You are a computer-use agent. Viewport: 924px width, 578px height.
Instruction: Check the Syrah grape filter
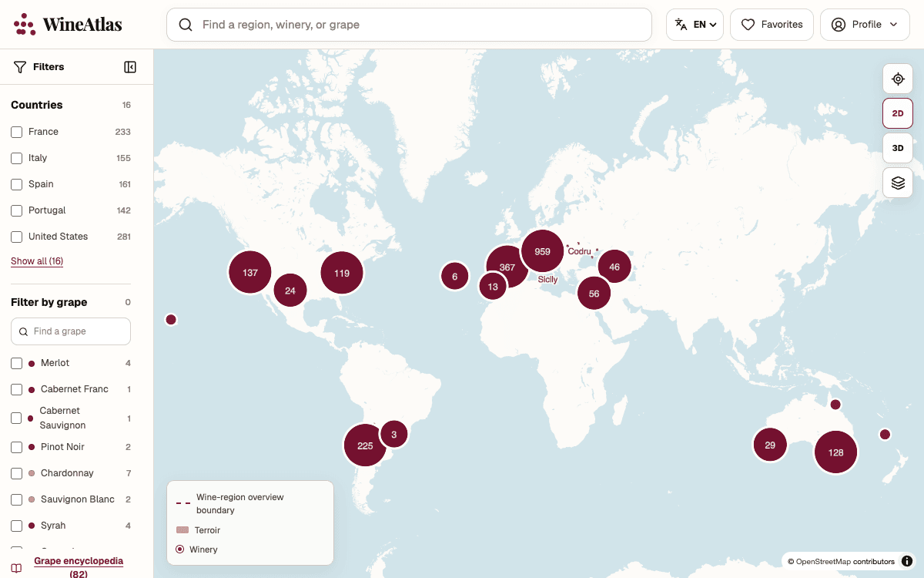point(16,526)
